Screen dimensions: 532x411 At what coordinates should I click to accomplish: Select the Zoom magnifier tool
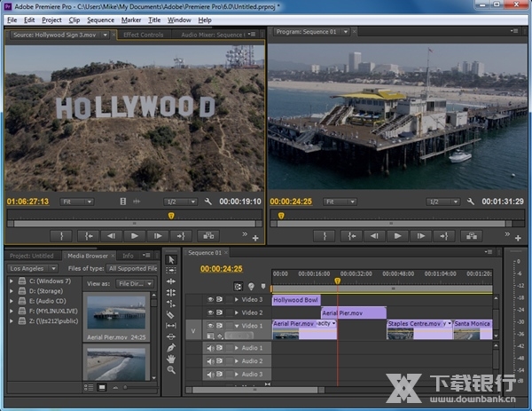tap(171, 370)
